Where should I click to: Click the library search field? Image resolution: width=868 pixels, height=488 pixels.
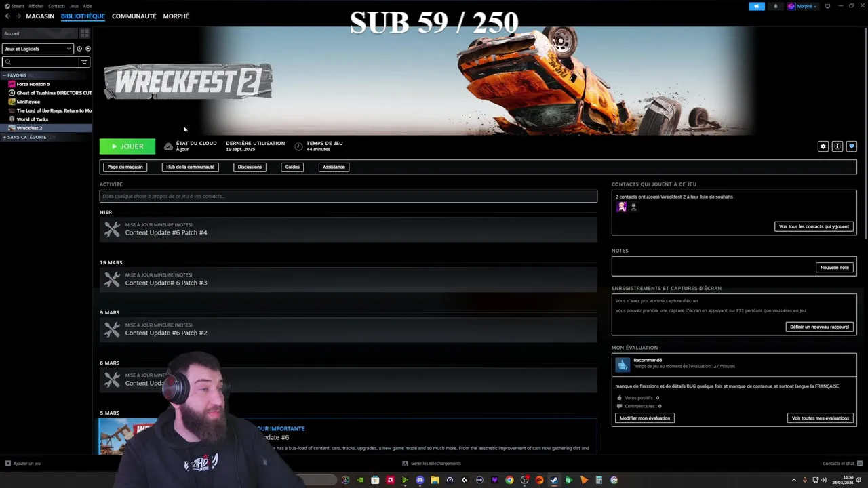point(41,62)
